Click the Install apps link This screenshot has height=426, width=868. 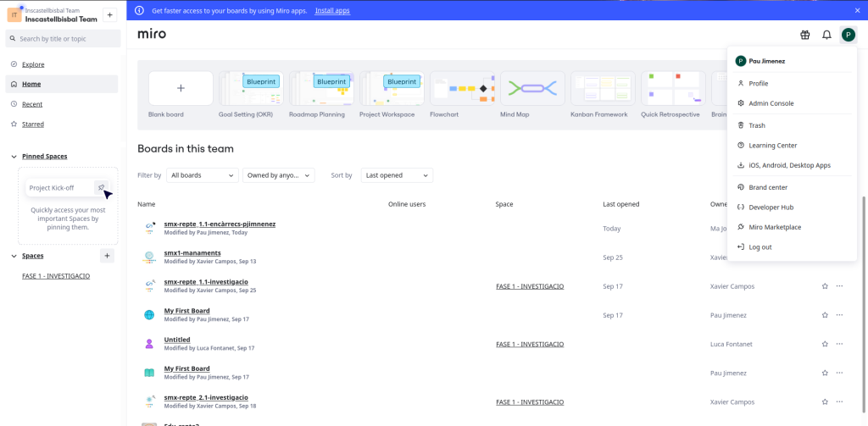(x=332, y=10)
